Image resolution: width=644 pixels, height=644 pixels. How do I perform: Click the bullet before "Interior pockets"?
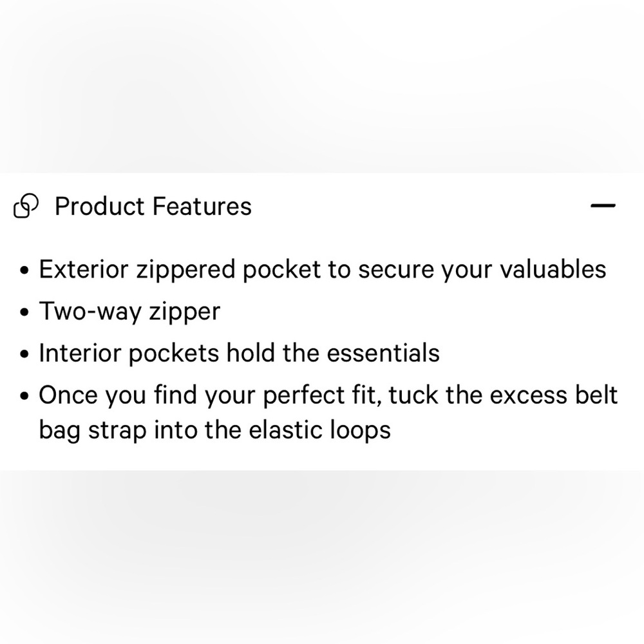click(x=24, y=355)
